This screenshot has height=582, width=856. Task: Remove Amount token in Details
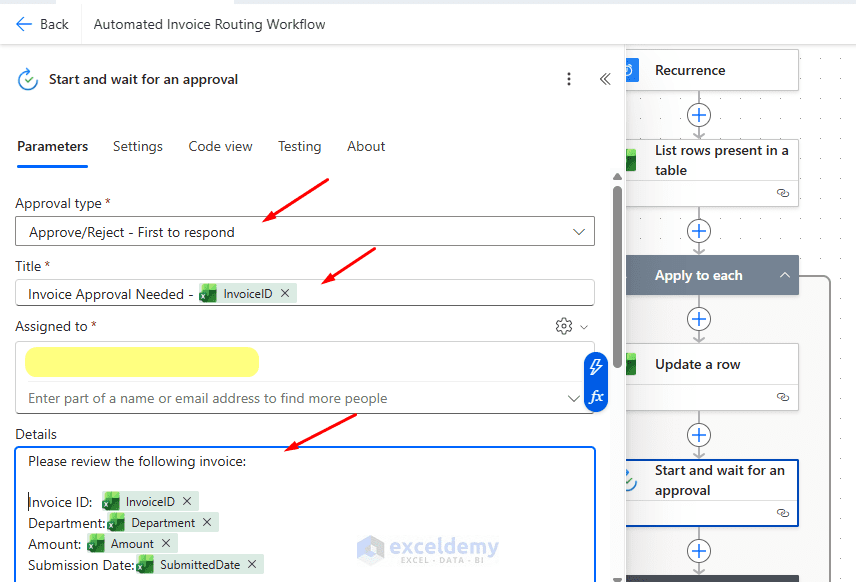(x=166, y=543)
